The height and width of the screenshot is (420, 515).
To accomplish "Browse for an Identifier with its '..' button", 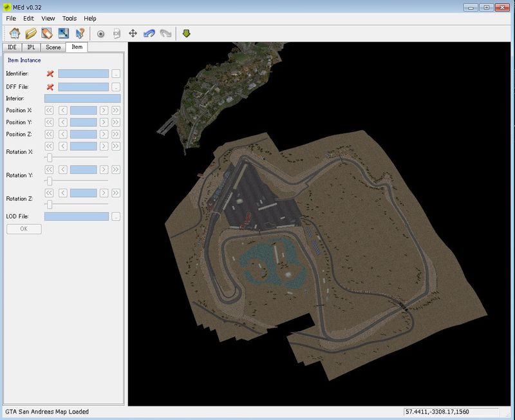I will pyautogui.click(x=116, y=73).
